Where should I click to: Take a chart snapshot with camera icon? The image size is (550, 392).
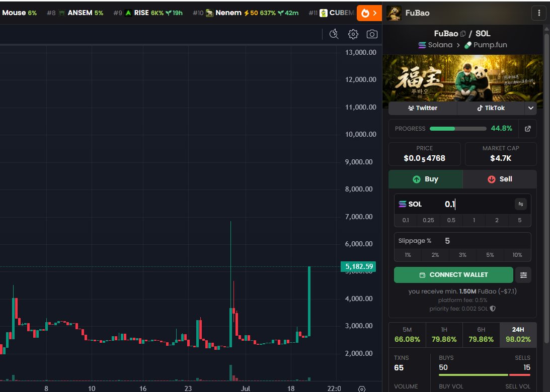coord(372,34)
